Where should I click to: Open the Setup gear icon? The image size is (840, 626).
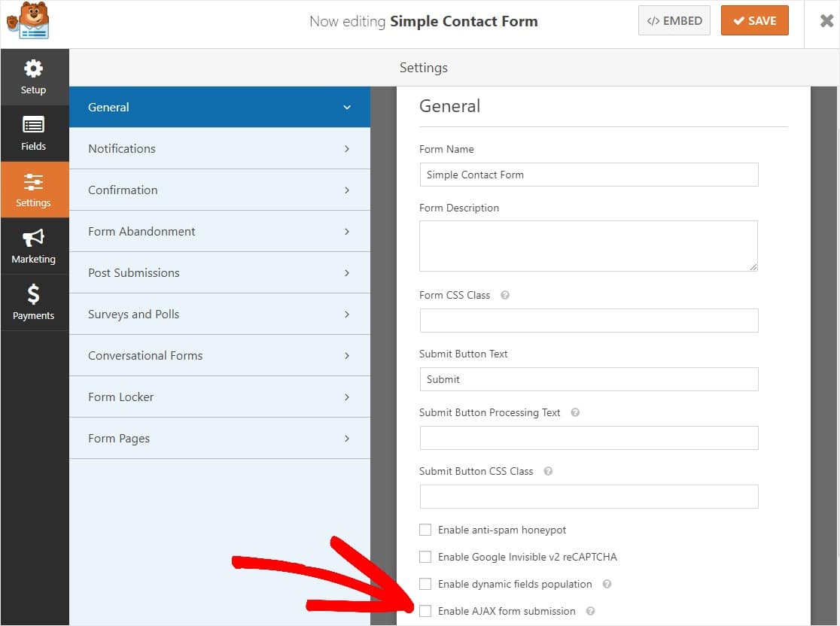(33, 68)
